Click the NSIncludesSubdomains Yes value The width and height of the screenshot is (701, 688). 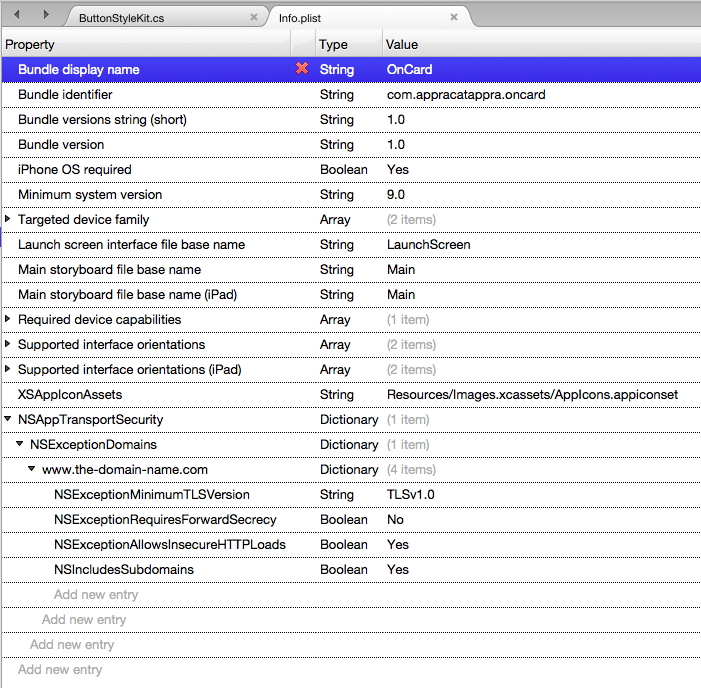coord(398,570)
